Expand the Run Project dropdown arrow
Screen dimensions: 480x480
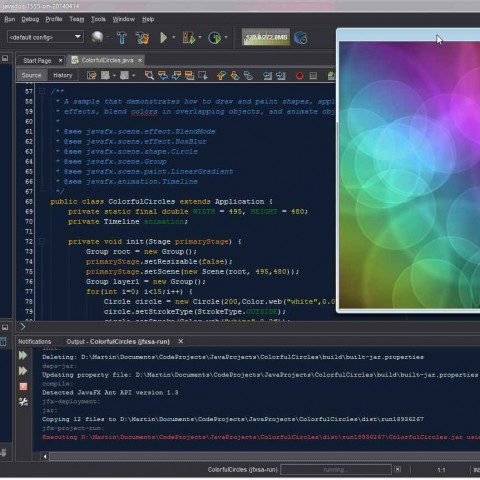174,37
